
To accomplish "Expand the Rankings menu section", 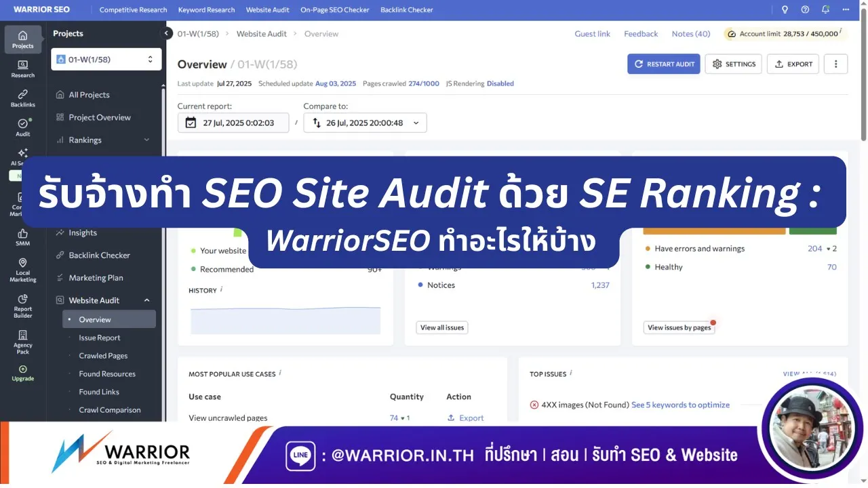I will coord(146,140).
